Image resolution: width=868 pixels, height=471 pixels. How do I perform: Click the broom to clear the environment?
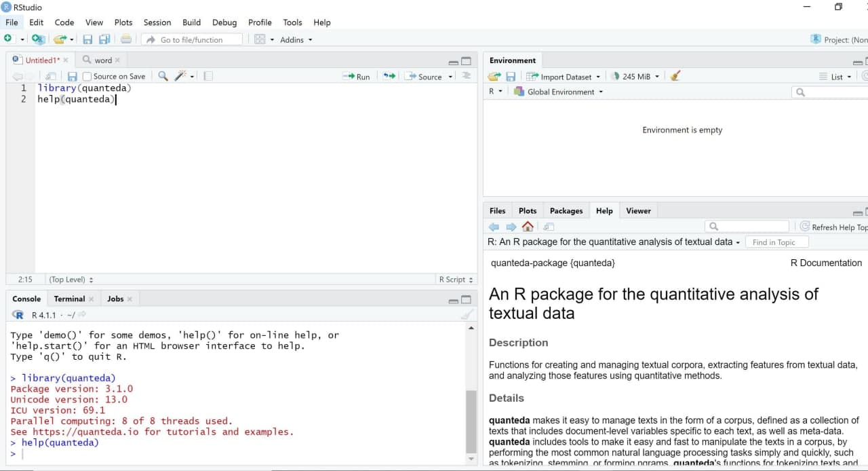(x=675, y=77)
